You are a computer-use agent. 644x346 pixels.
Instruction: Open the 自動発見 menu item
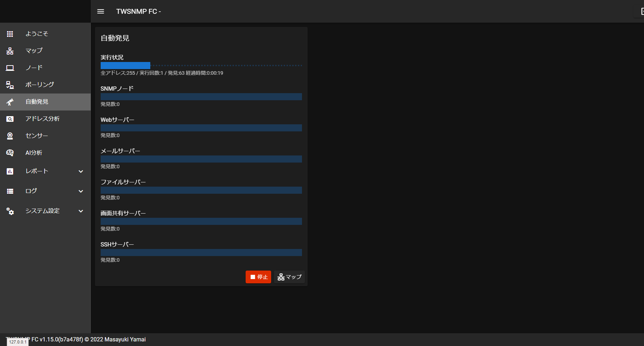[37, 102]
